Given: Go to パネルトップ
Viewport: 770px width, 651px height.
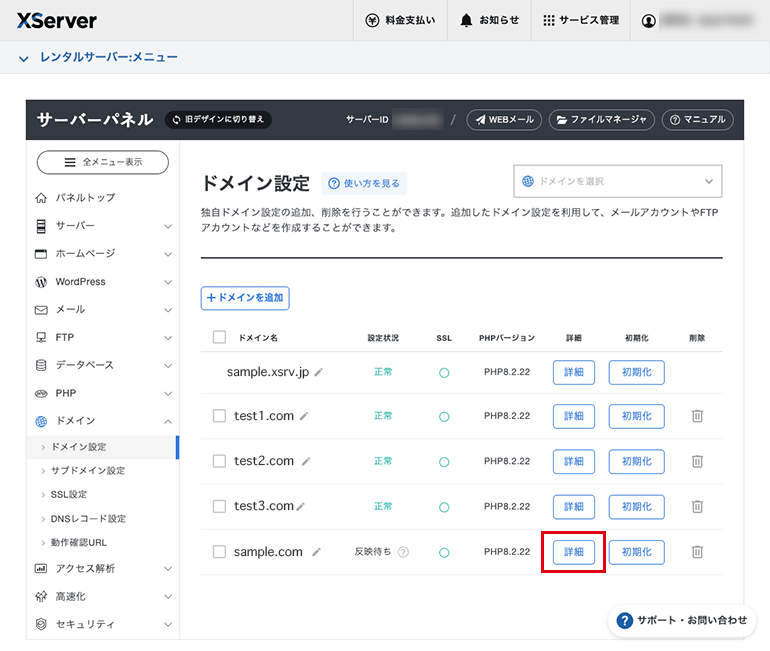Looking at the screenshot, I should tap(75, 197).
